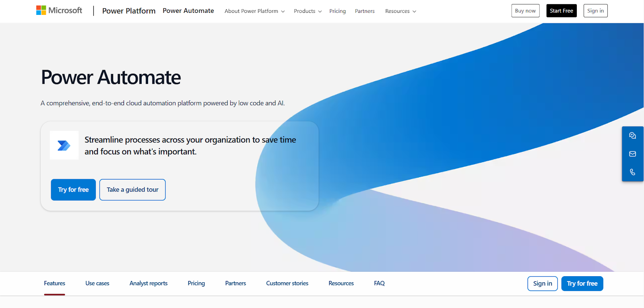
Task: Go to Power Platform home link
Action: [129, 11]
